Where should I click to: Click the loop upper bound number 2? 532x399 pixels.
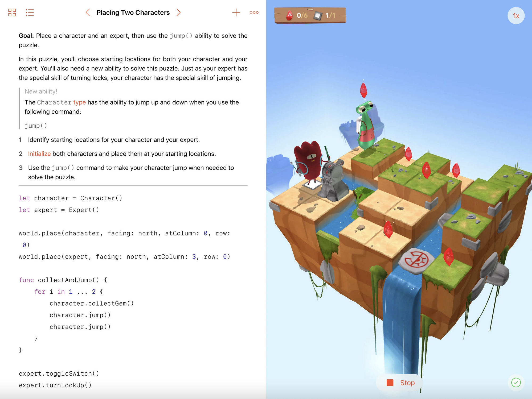pos(94,292)
